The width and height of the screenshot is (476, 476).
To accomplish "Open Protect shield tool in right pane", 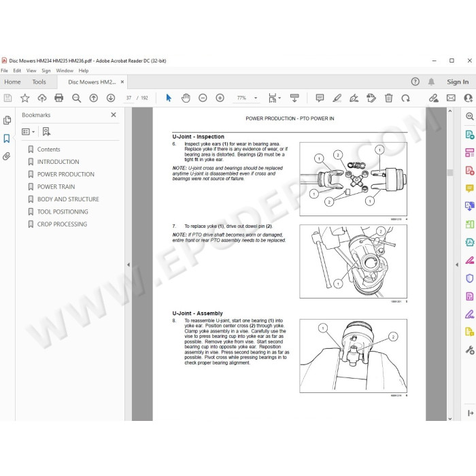I will pyautogui.click(x=470, y=278).
